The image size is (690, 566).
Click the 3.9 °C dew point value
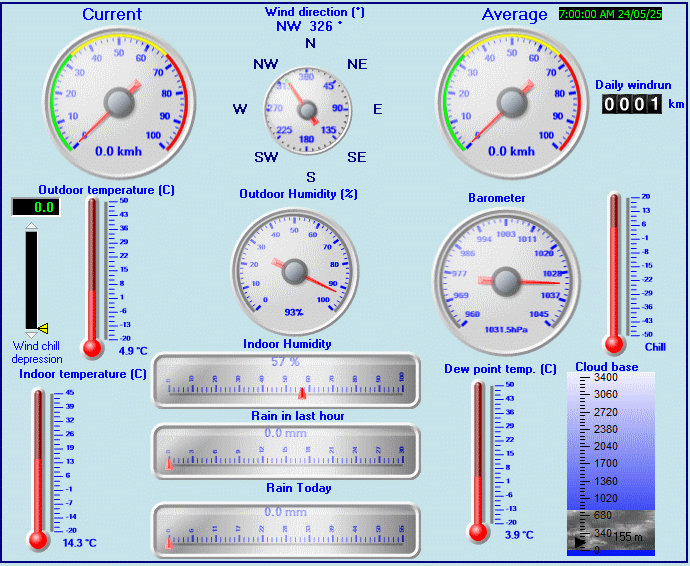tap(519, 535)
